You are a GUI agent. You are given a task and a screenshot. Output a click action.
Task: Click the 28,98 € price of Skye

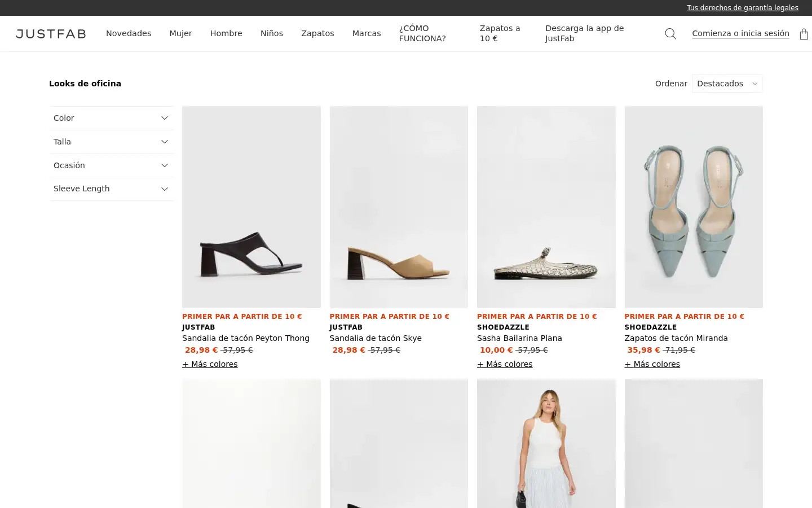pos(348,350)
